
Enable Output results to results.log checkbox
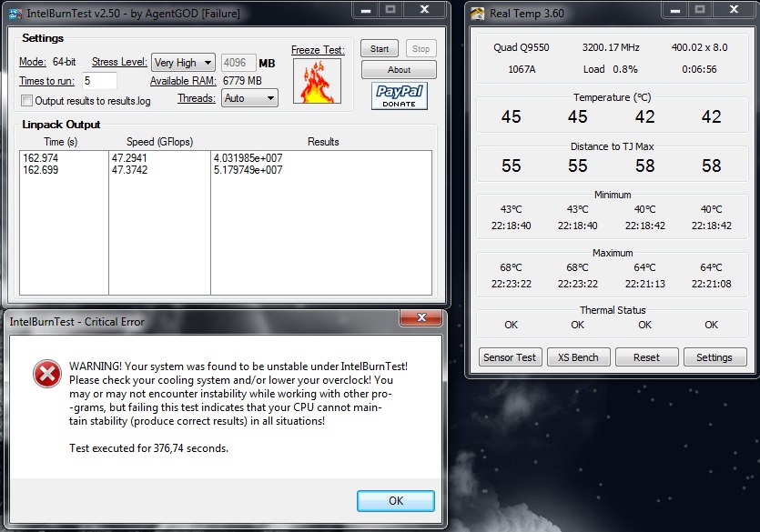(26, 101)
